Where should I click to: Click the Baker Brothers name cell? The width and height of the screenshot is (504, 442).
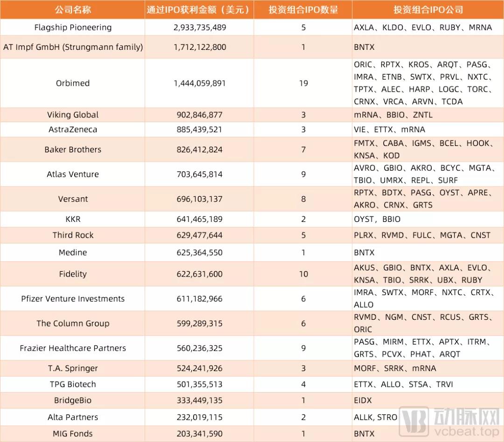[x=73, y=149]
